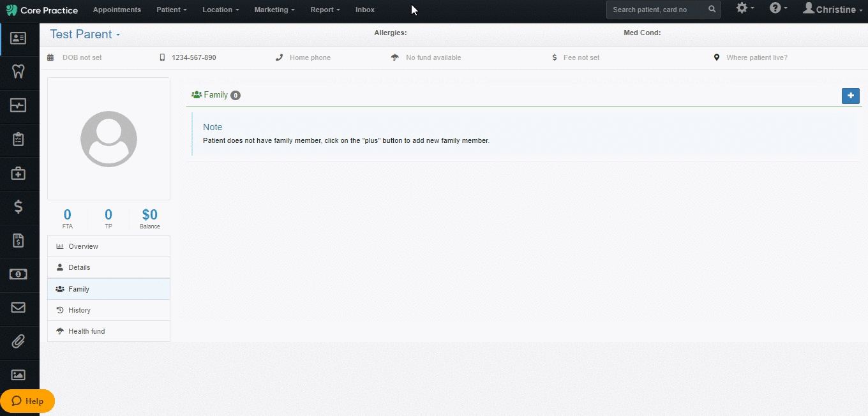This screenshot has width=868, height=416.
Task: Click the phone number 1234-567-890
Action: (x=194, y=57)
